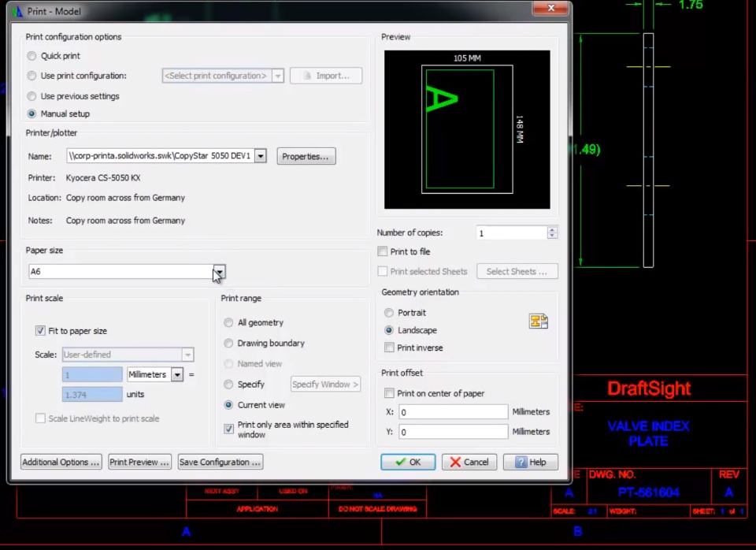This screenshot has width=756, height=550.
Task: Click the geometry orientation page icon
Action: point(539,321)
